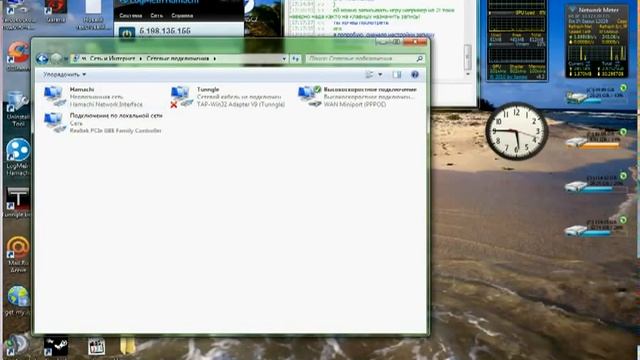Screen dimensions: 640x360
Task: Select the Hamachi network connection icon
Action: (55, 96)
